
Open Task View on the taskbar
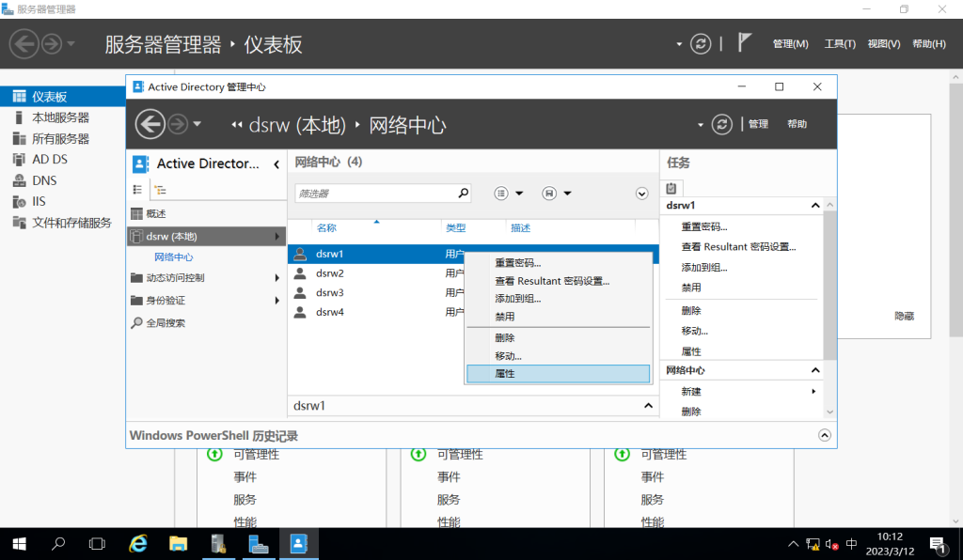pos(97,544)
